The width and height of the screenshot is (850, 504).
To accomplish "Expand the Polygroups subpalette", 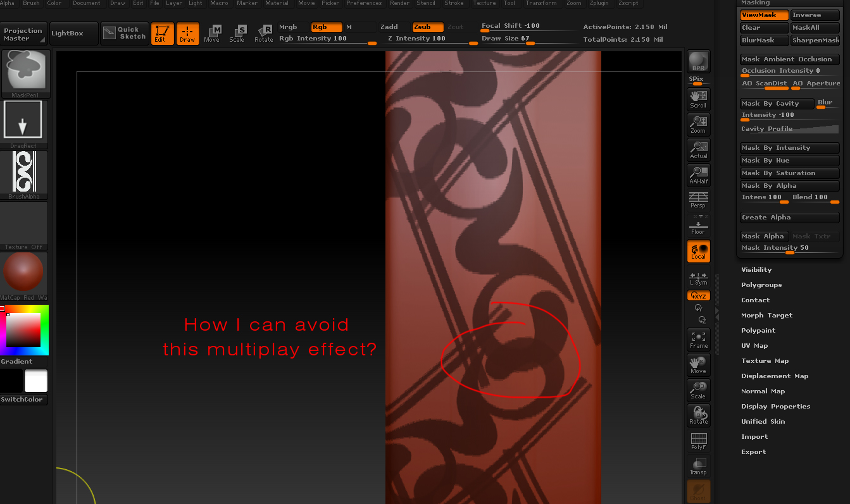I will 761,285.
